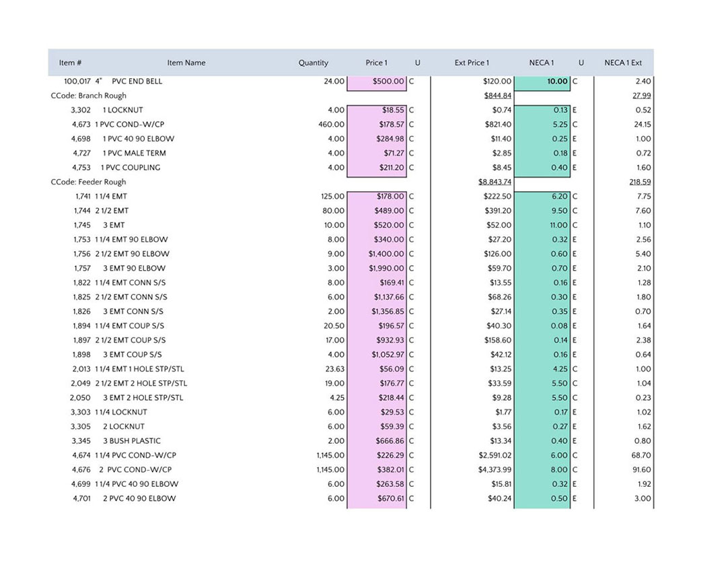
Task: Select item number 2,049 row
Action: click(x=81, y=384)
